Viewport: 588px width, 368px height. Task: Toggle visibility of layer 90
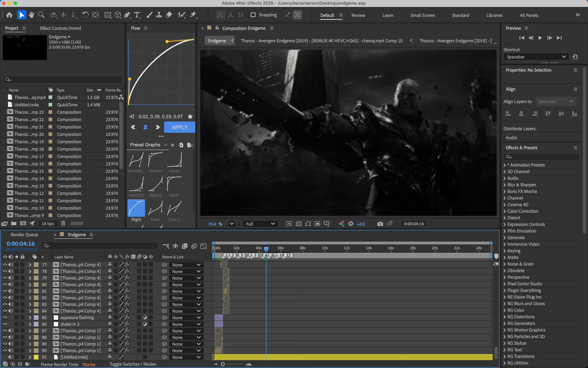click(5, 351)
